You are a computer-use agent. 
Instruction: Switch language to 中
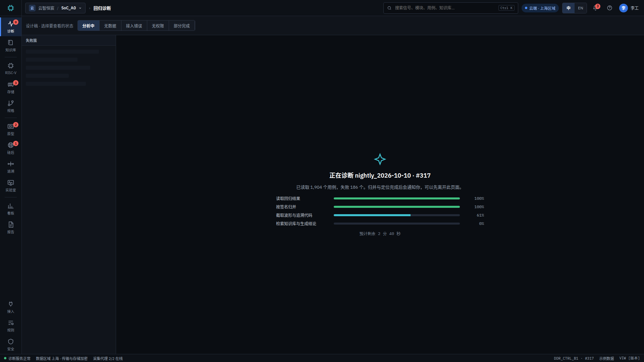569,8
